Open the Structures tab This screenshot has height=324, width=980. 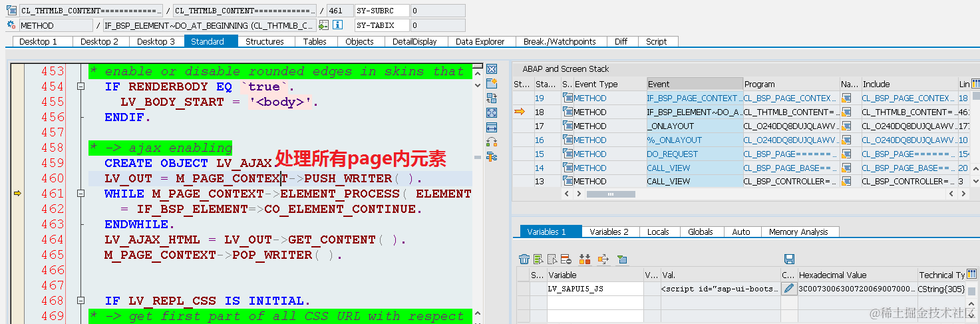pyautogui.click(x=265, y=41)
